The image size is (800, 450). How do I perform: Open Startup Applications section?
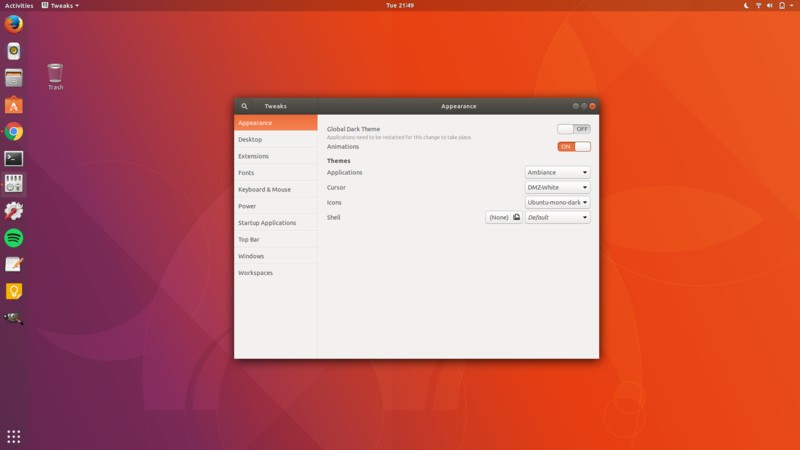[276, 223]
